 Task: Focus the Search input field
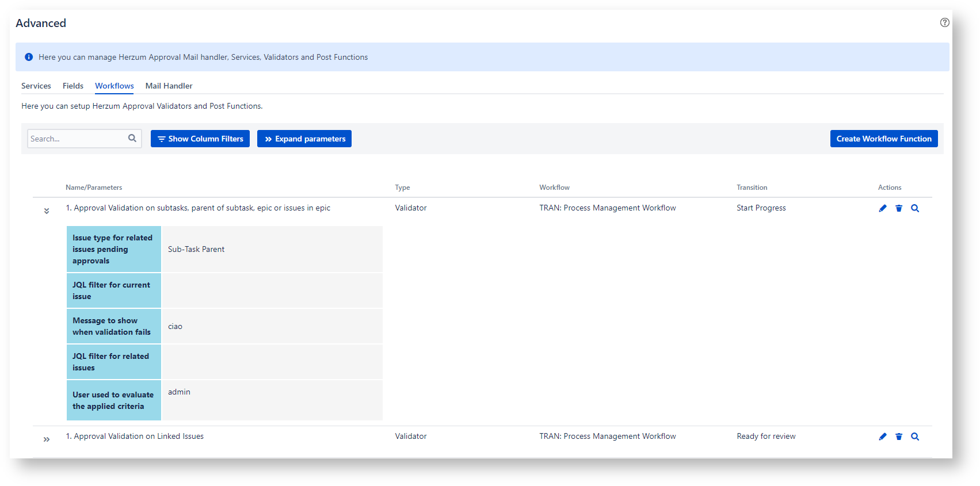coord(77,139)
